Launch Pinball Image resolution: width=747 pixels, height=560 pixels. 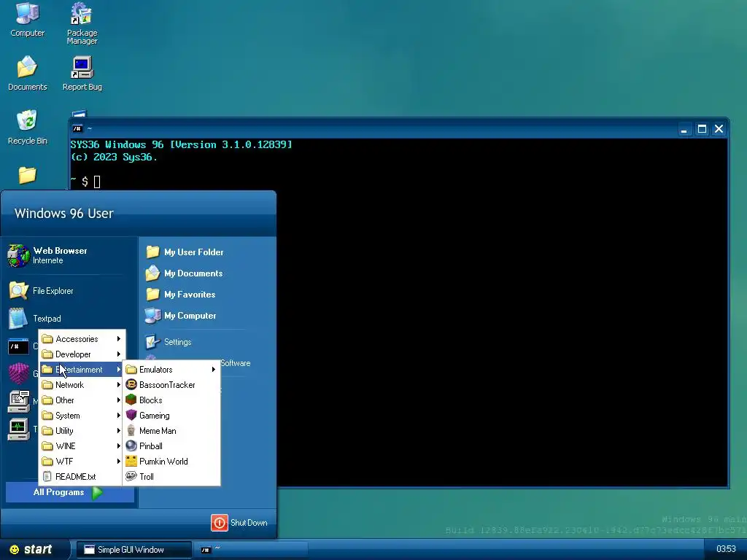171,446
